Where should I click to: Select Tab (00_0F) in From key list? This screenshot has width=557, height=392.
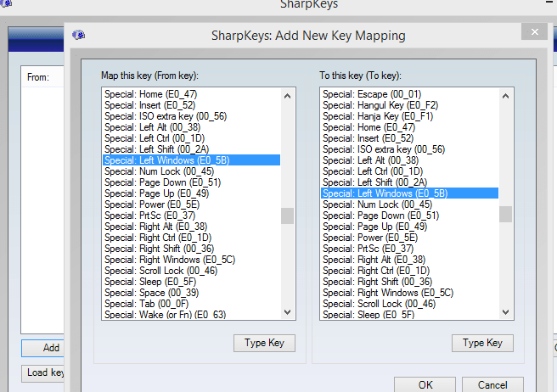(x=191, y=303)
